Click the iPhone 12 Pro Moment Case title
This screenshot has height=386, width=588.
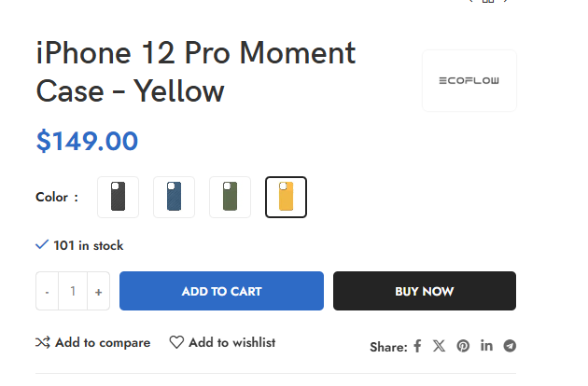click(x=196, y=72)
